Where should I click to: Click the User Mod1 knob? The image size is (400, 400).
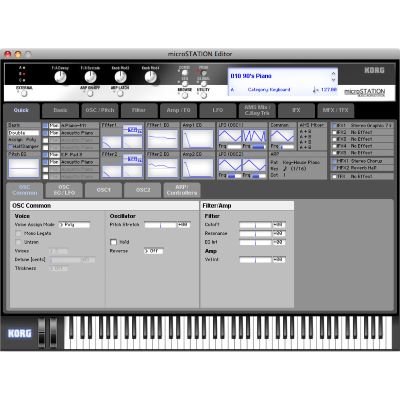120,77
